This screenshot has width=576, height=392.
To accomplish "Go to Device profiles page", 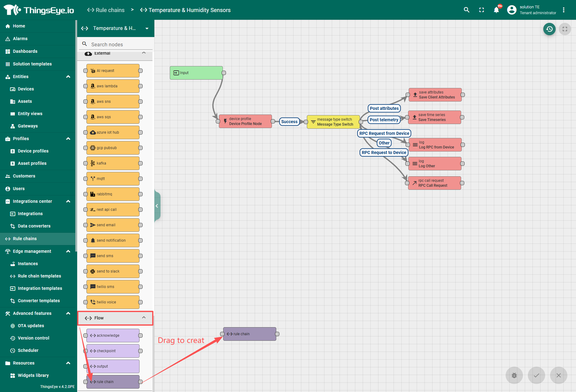I will pos(33,151).
